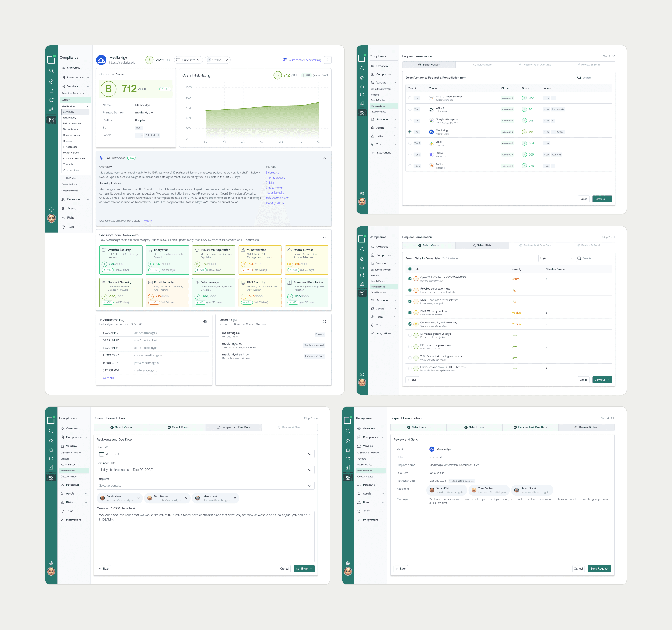Show the +8 more IP addresses

tap(108, 378)
